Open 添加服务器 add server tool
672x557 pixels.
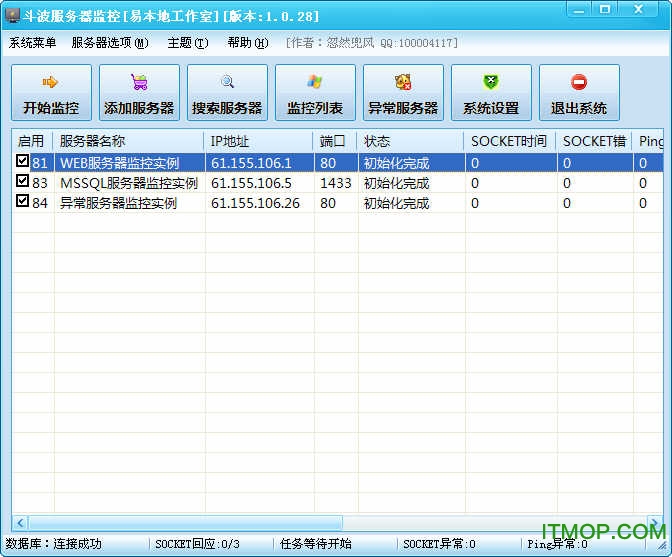(x=139, y=93)
